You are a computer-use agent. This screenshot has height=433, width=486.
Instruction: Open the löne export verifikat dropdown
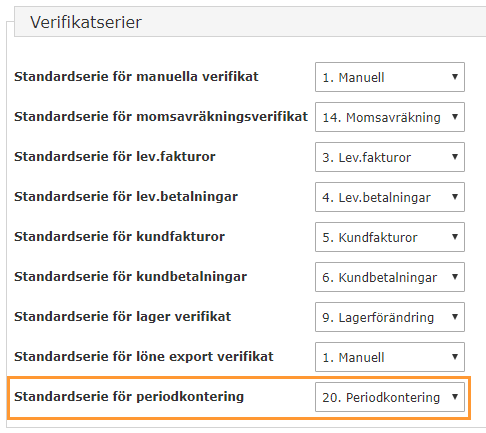pyautogui.click(x=390, y=357)
